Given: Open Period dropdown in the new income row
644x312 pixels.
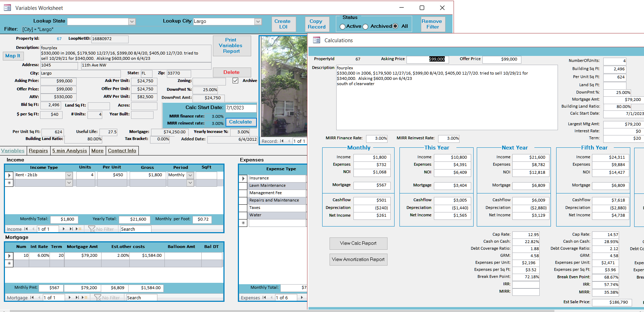Looking at the screenshot, I should (x=190, y=183).
